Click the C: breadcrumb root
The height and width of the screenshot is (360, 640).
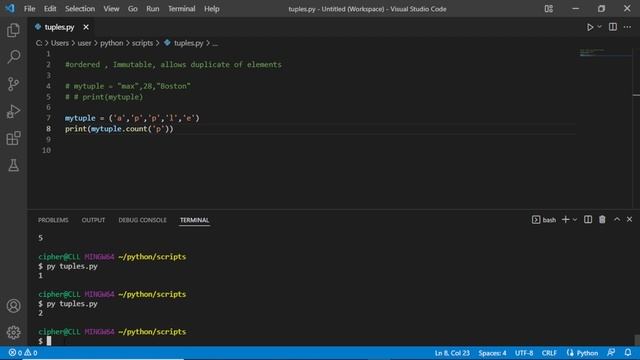[x=39, y=43]
